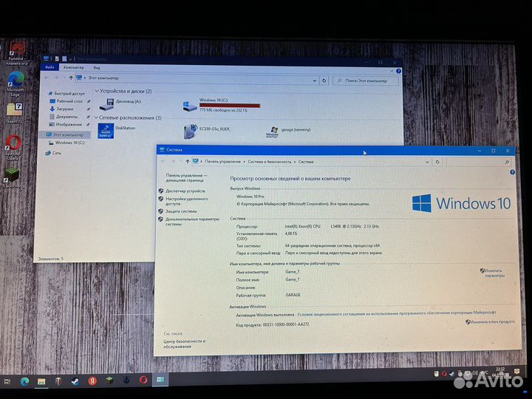The image size is (532, 399).
Task: Collapse the 'Устройства и диски' group
Action: (96, 91)
